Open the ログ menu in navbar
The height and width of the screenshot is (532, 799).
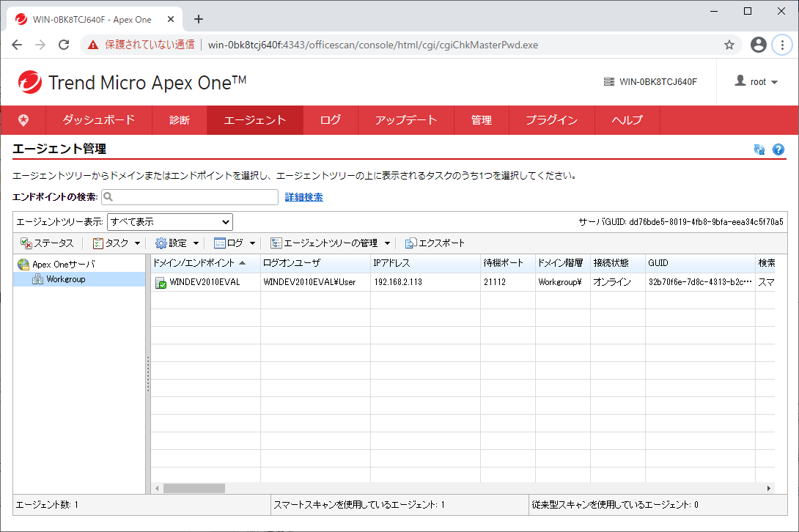[x=331, y=120]
